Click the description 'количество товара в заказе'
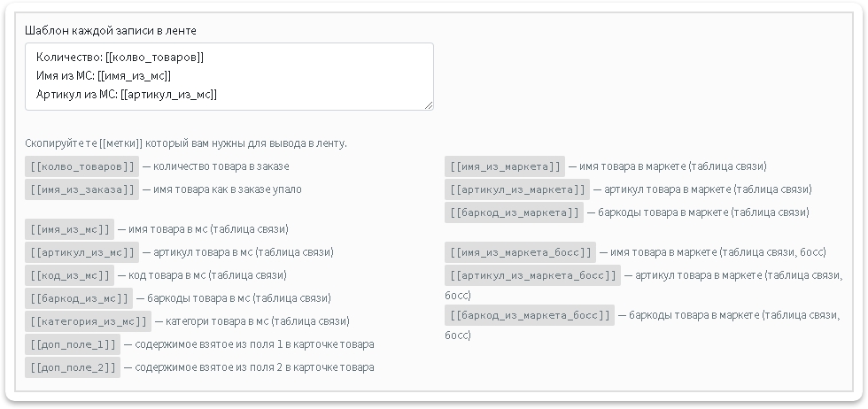This screenshot has height=409, width=868. tap(221, 166)
